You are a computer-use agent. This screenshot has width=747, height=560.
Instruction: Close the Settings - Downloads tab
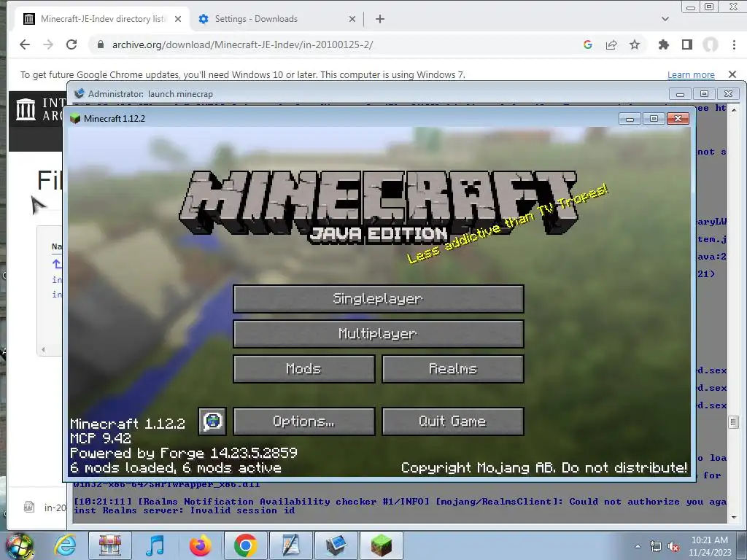point(352,19)
